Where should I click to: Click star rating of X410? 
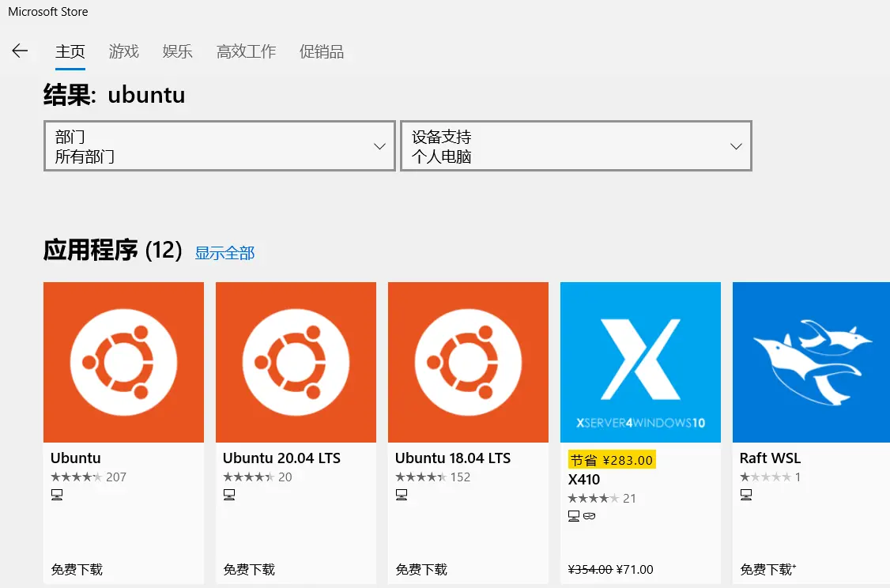point(593,499)
